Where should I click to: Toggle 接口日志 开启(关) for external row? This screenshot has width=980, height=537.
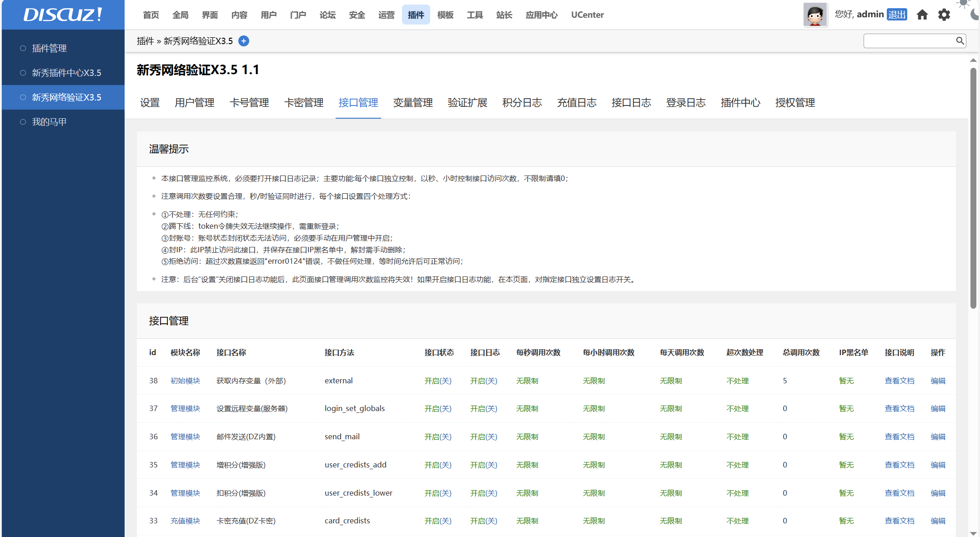(x=484, y=381)
